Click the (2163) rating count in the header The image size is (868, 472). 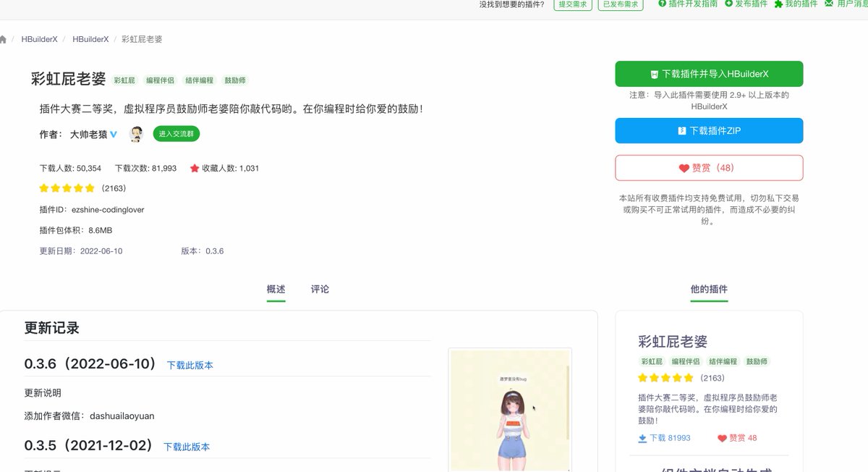tap(114, 188)
